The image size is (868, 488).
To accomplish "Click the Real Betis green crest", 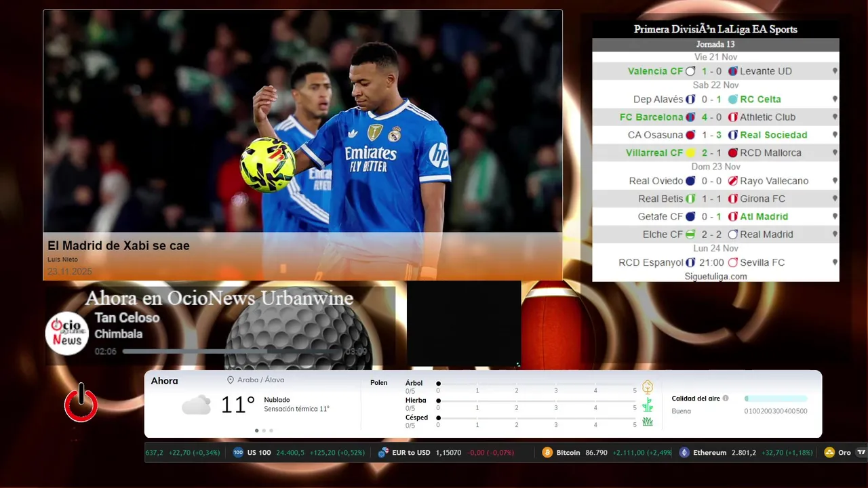I will point(690,199).
